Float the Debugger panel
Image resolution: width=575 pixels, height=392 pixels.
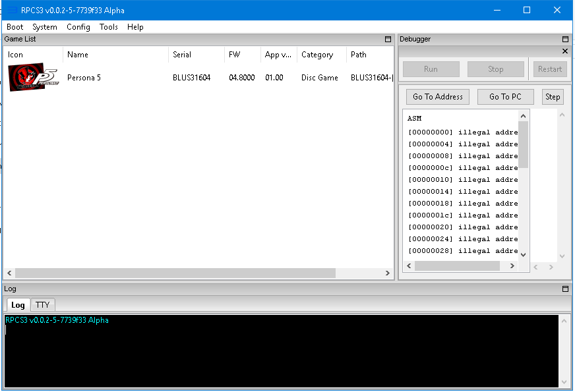click(x=565, y=40)
